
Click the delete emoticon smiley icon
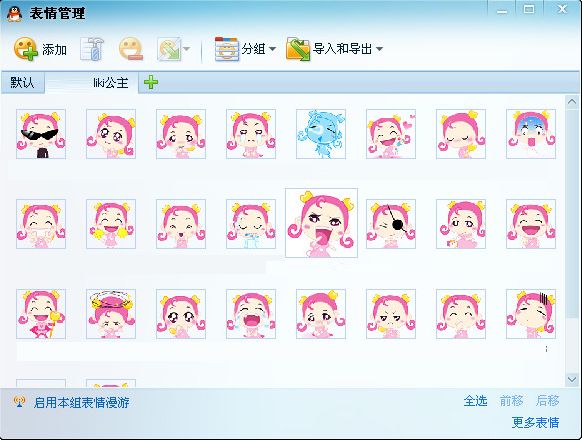131,49
